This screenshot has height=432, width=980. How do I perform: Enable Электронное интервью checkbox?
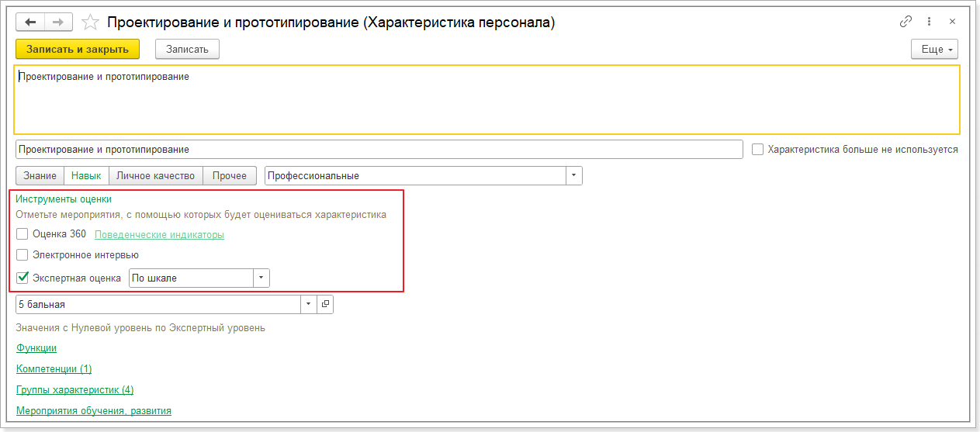point(23,254)
